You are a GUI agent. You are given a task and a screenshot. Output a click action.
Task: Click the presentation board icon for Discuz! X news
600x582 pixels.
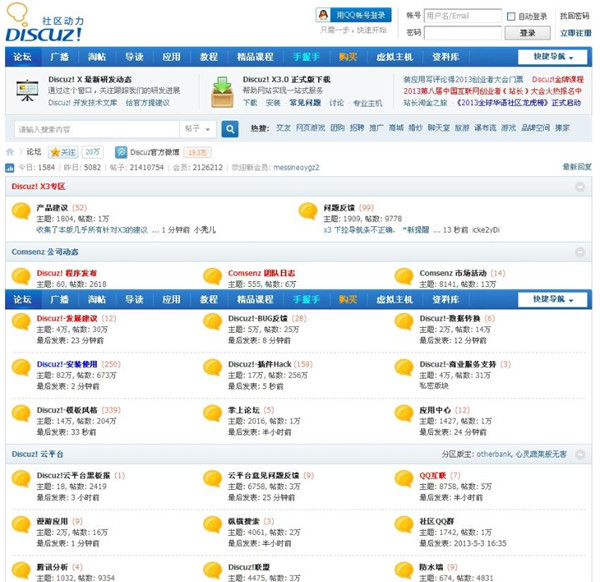pos(27,90)
